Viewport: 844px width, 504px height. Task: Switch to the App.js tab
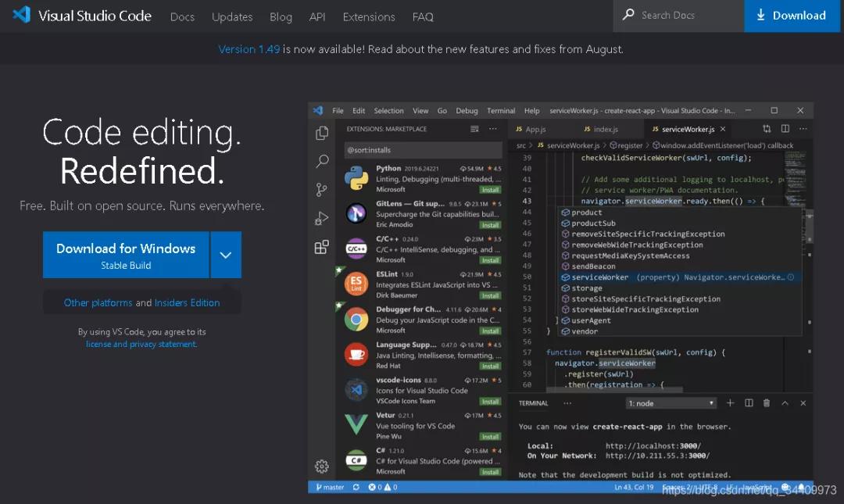531,129
